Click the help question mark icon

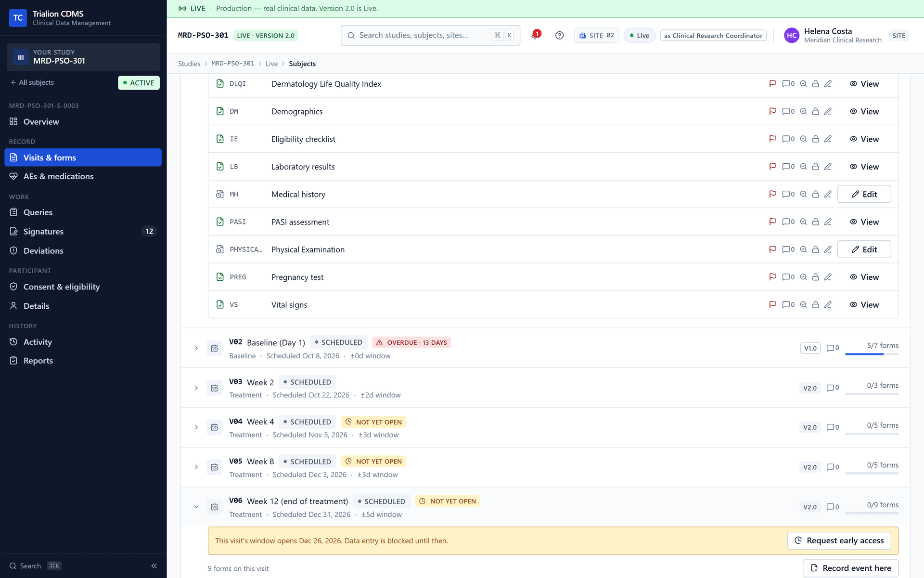pyautogui.click(x=559, y=35)
